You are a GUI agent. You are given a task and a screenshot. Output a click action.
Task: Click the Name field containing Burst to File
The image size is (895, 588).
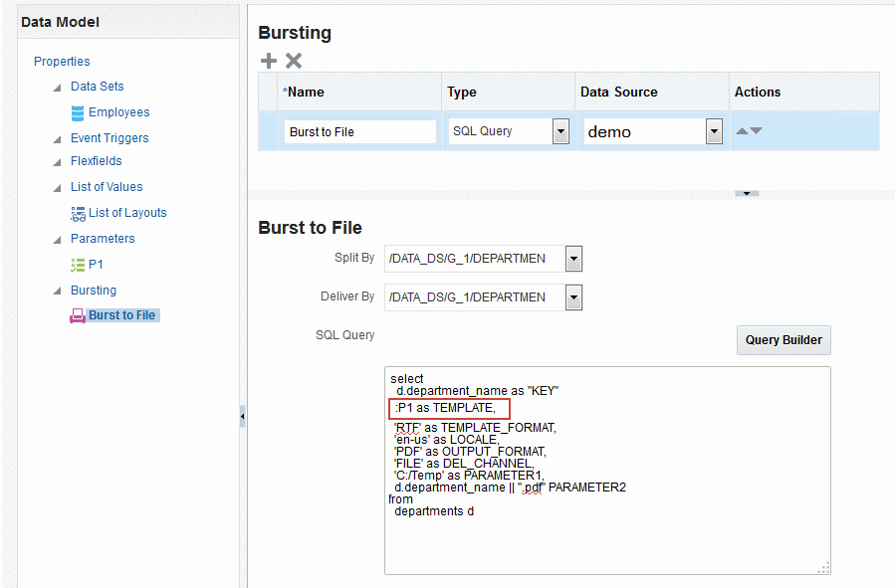pyautogui.click(x=358, y=130)
